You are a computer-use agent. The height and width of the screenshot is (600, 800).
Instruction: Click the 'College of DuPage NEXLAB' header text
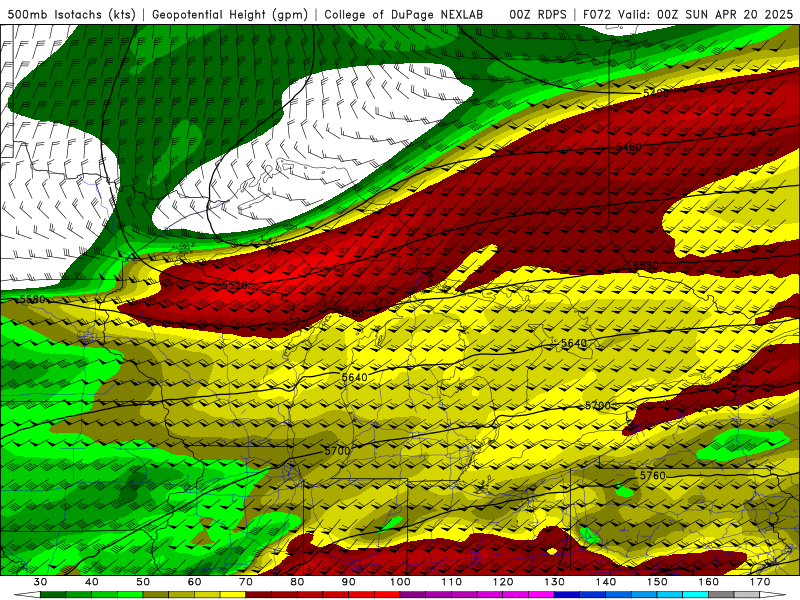404,14
